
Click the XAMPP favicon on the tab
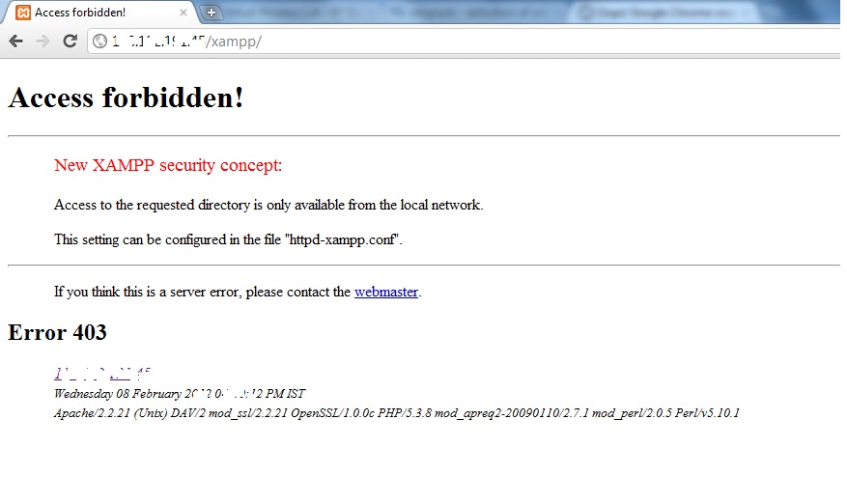[23, 13]
